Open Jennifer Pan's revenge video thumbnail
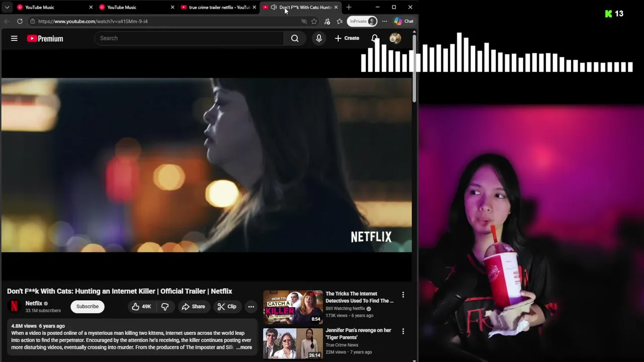 [293, 343]
